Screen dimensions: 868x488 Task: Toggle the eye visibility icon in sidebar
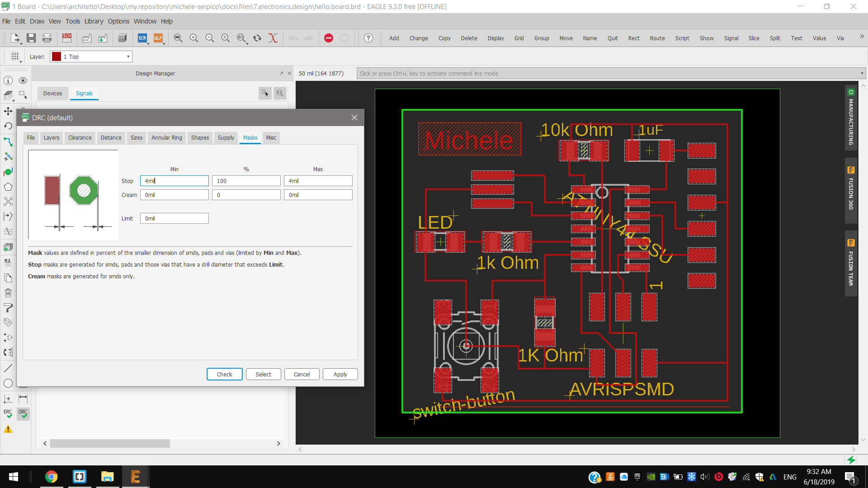23,80
